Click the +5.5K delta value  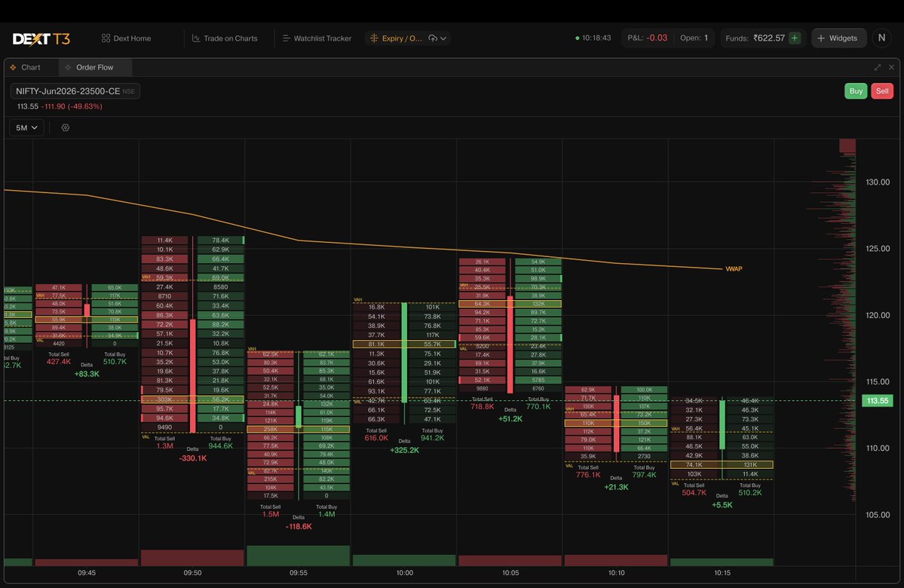722,505
